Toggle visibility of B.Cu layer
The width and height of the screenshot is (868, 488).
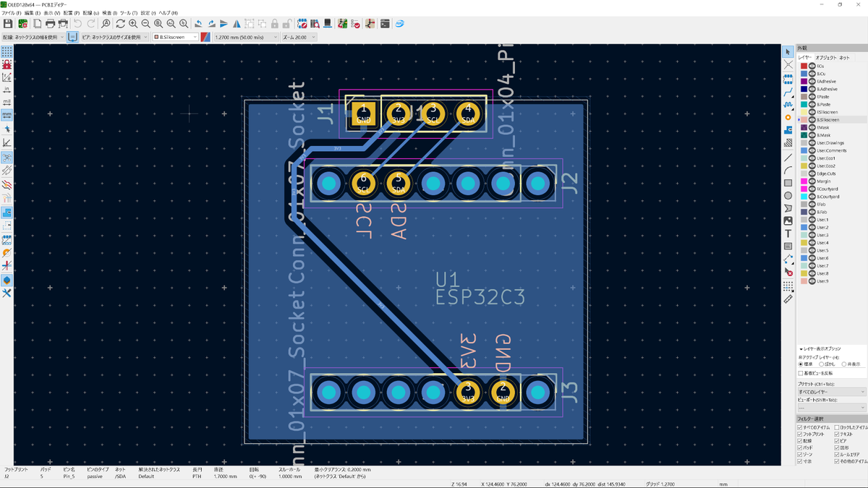(812, 74)
